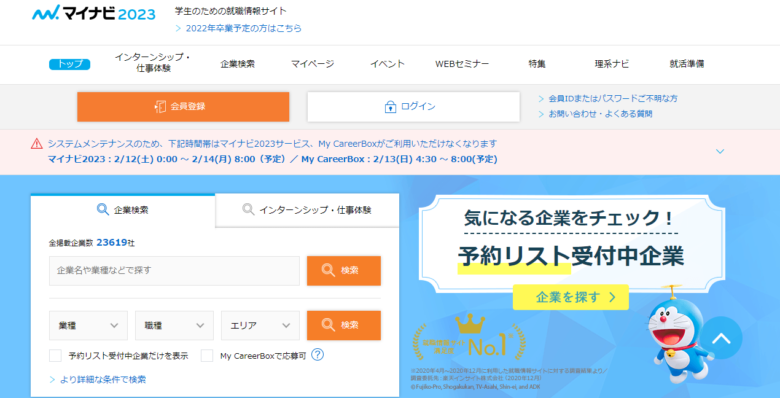Open 企業検索 in navigation bar
The width and height of the screenshot is (780, 398).
(x=238, y=64)
